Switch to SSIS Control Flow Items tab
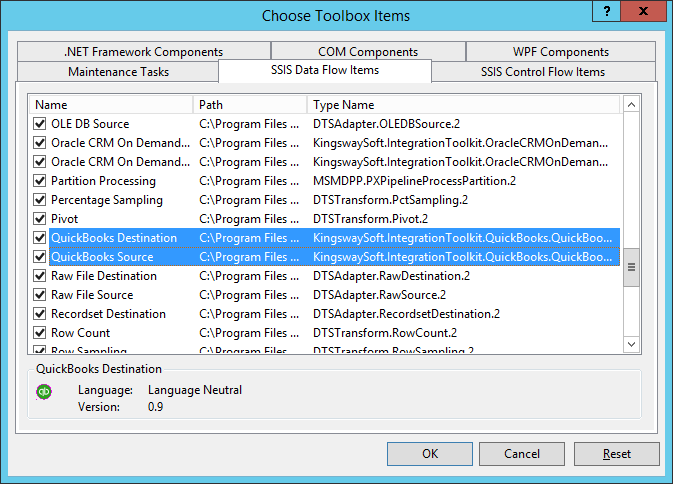 543,72
